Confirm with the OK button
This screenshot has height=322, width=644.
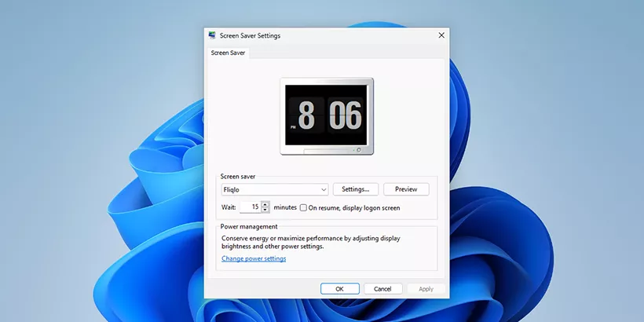point(339,289)
